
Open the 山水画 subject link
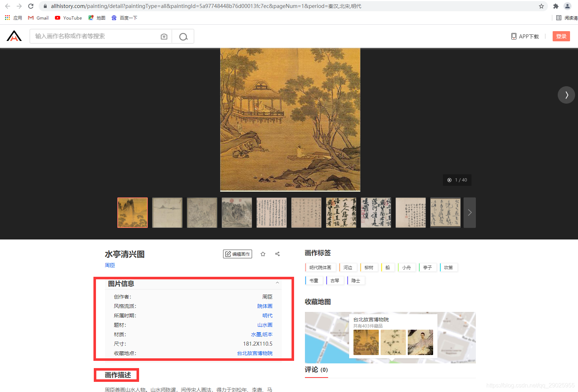tap(265, 325)
